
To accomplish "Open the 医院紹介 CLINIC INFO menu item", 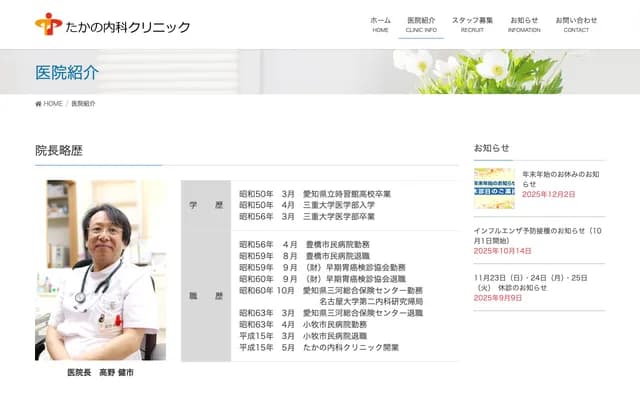I will coord(421,24).
